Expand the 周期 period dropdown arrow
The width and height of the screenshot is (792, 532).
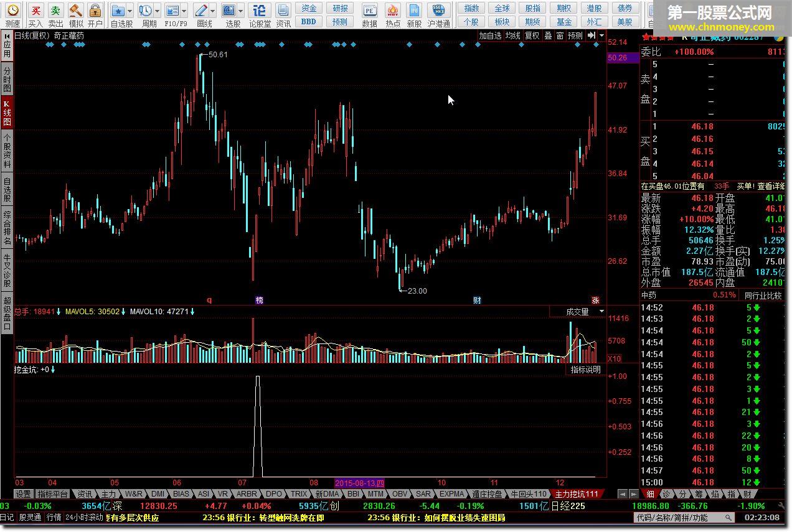(156, 11)
